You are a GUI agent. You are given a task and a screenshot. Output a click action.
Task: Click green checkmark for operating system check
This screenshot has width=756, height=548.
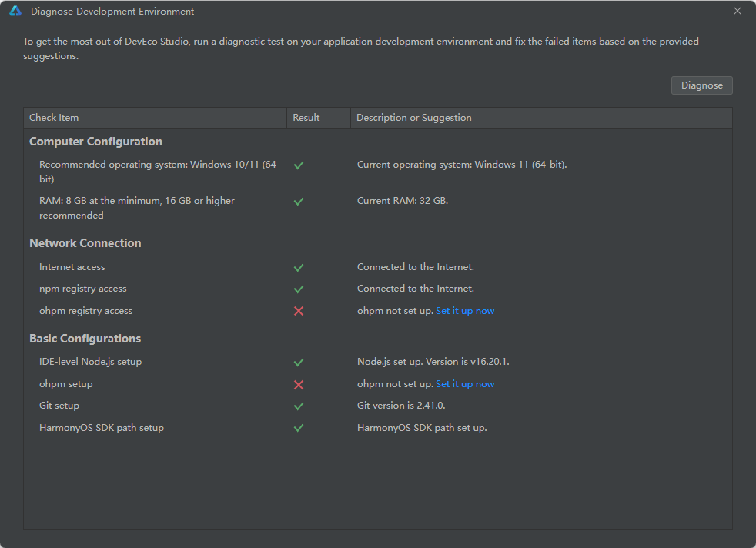299,165
